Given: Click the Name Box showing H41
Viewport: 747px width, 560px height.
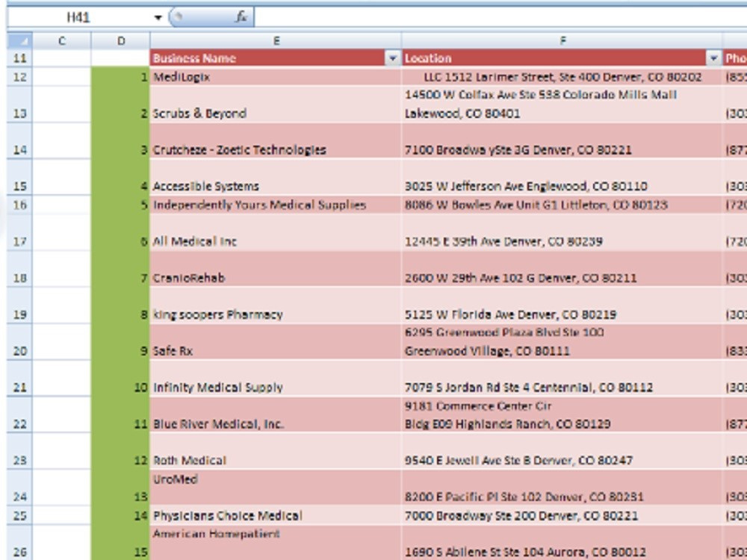Looking at the screenshot, I should (x=78, y=18).
